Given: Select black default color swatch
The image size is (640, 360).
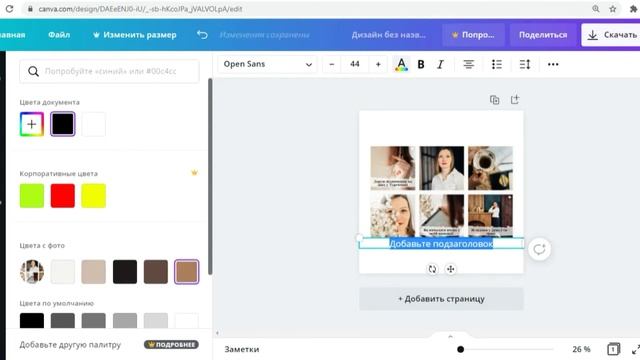Looking at the screenshot, I should (32, 321).
